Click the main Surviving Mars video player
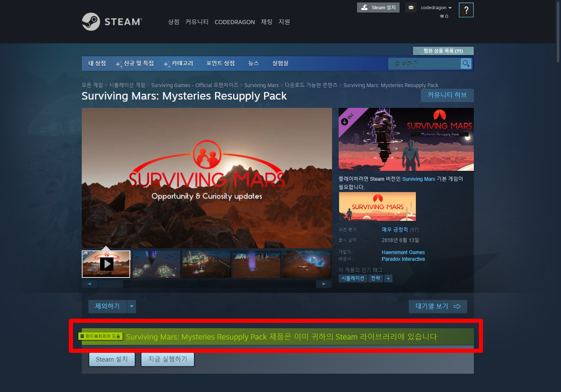 click(x=207, y=178)
